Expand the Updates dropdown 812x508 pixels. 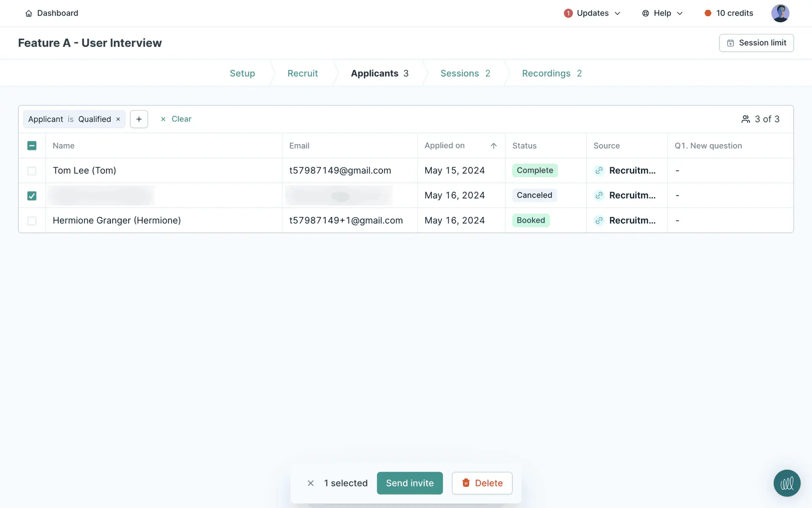(x=593, y=13)
